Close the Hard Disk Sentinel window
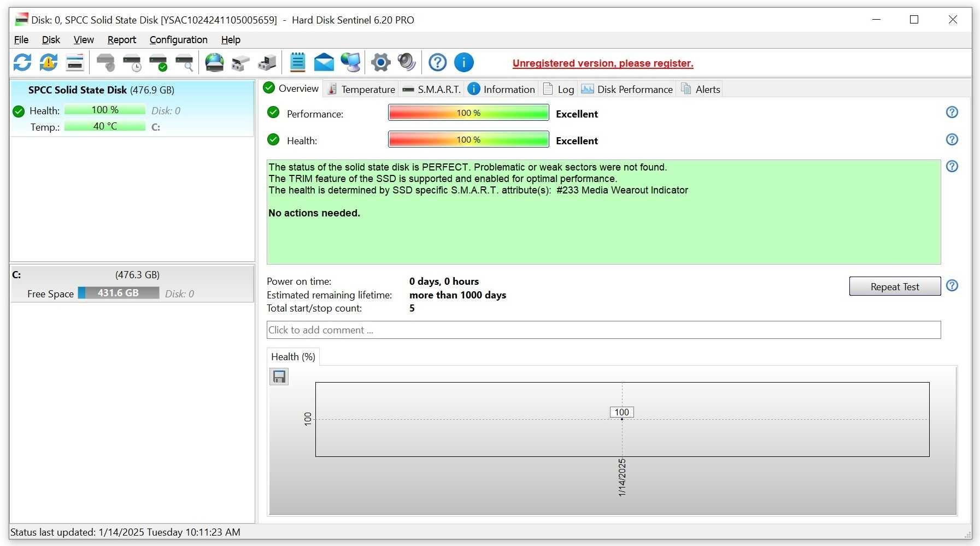The width and height of the screenshot is (980, 546). click(x=953, y=20)
